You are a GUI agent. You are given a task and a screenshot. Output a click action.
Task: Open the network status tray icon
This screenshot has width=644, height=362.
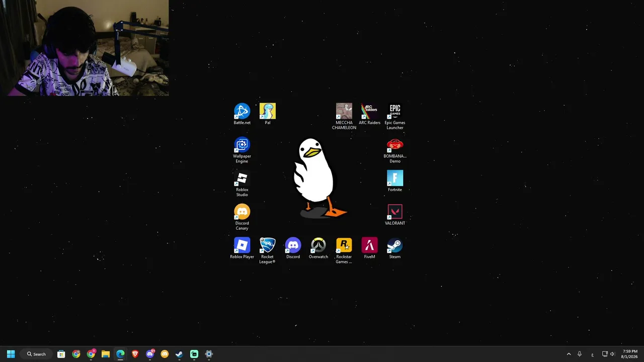[605, 354]
